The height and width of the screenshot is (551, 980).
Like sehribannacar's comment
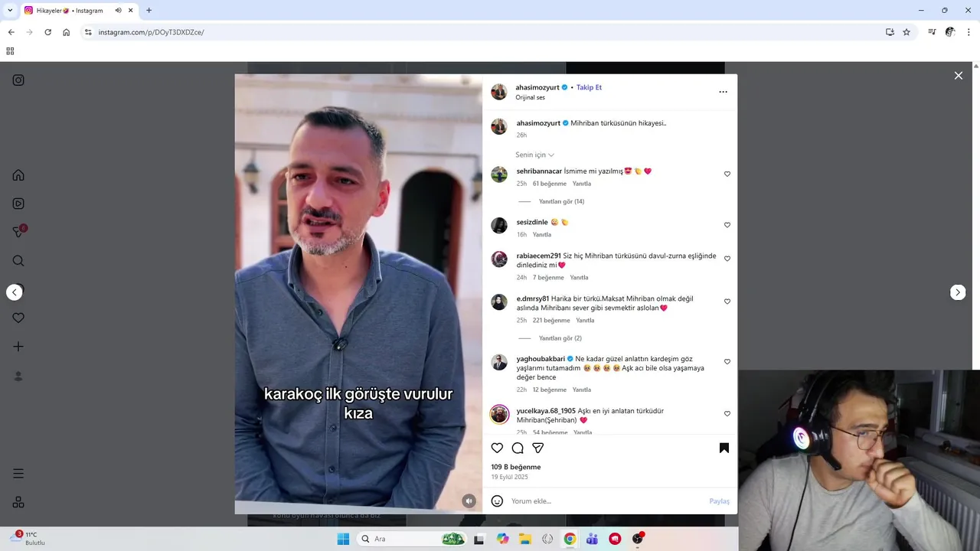727,174
